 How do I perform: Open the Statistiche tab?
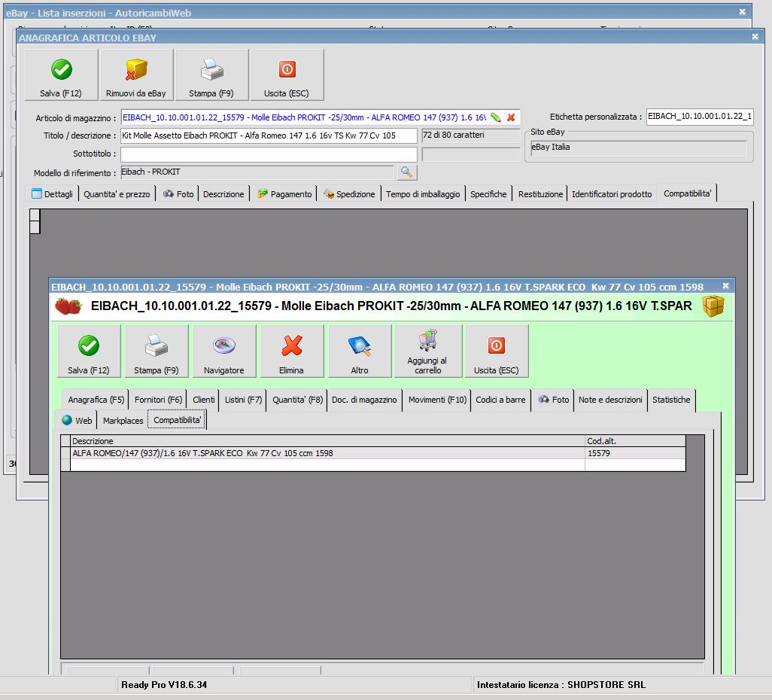(672, 400)
